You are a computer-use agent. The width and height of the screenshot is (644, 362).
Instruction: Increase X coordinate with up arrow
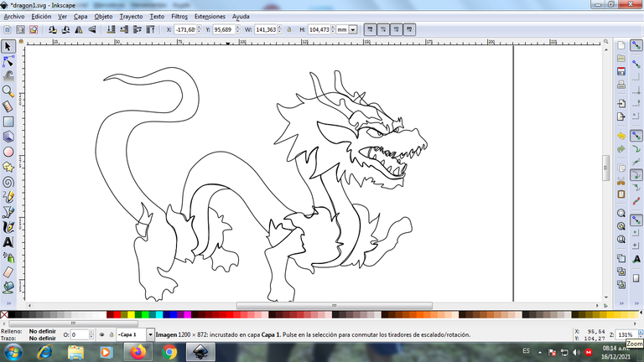200,28
